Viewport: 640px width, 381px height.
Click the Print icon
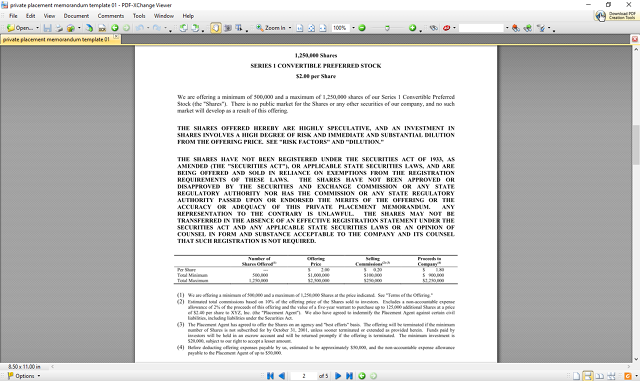click(59, 28)
